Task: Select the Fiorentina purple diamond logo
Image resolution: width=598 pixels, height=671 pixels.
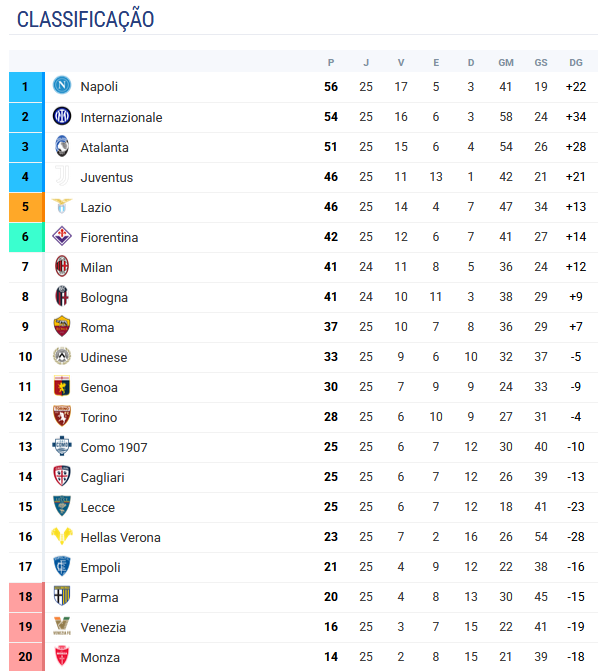Action: tap(62, 236)
